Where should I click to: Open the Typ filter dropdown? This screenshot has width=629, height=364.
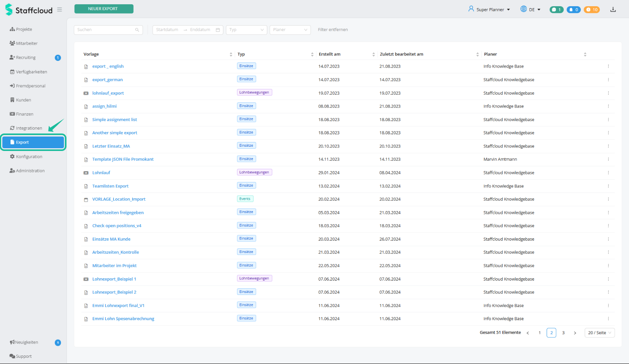click(246, 30)
